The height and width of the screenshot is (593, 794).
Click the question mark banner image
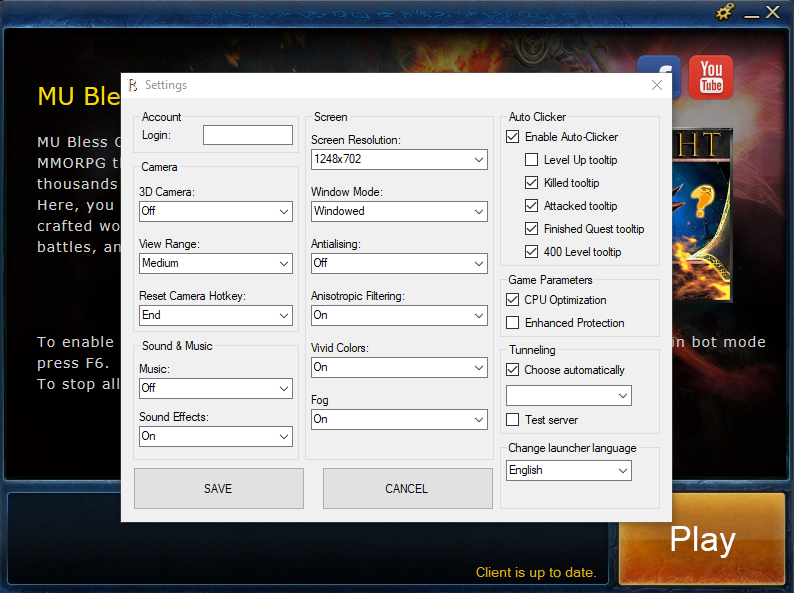click(x=702, y=215)
